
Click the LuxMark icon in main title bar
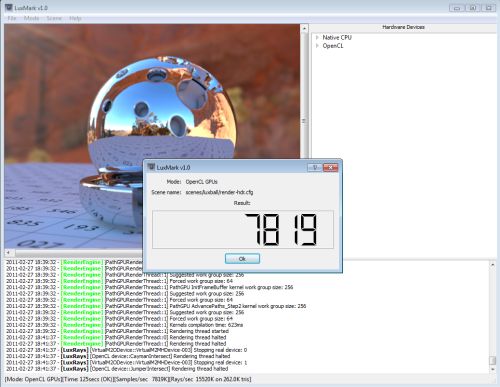click(x=9, y=7)
